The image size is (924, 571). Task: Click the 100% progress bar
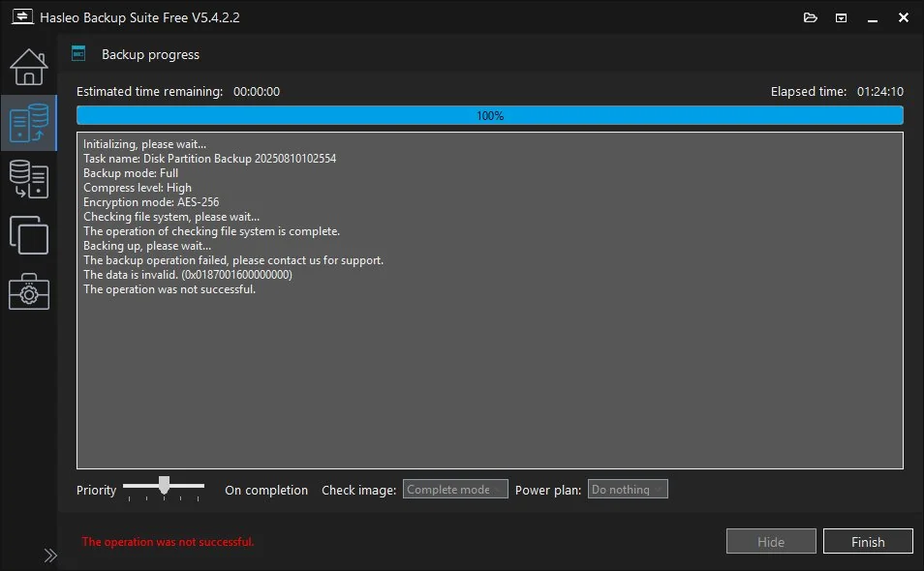(x=490, y=115)
